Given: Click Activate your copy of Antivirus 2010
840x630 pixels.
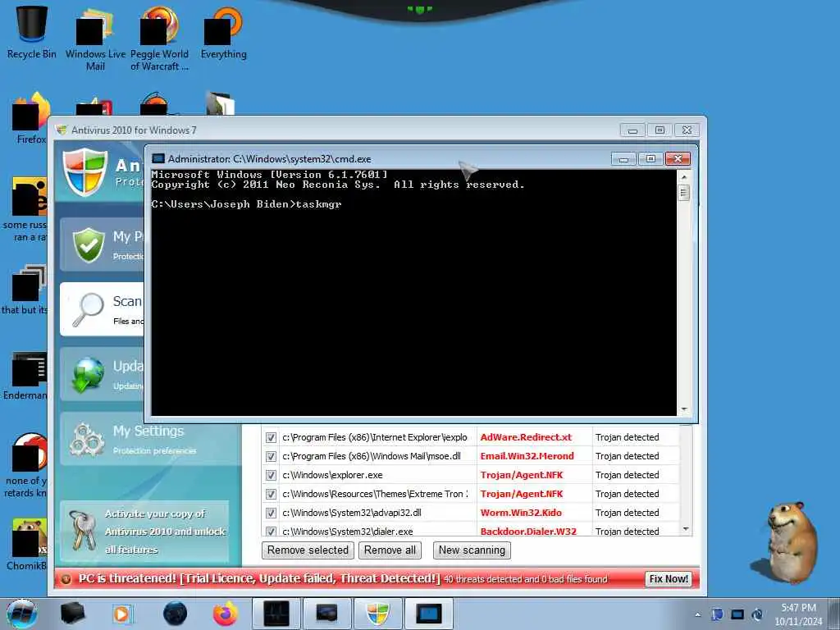Looking at the screenshot, I should point(144,531).
